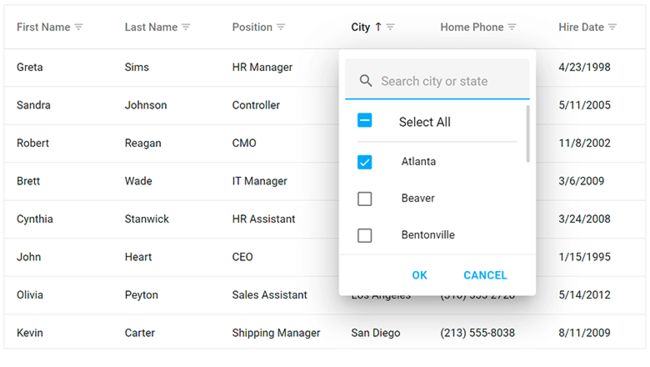Sort by the Hire Date column header
This screenshot has width=650, height=367.
581,27
